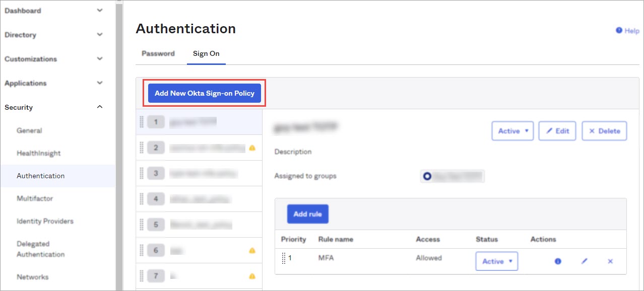Click the Customizations menu label
The height and width of the screenshot is (291, 644).
[31, 59]
